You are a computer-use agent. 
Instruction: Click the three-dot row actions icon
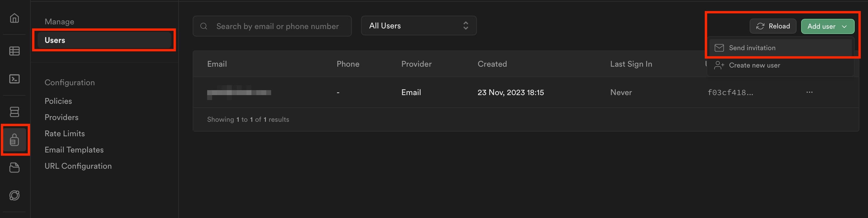click(809, 92)
